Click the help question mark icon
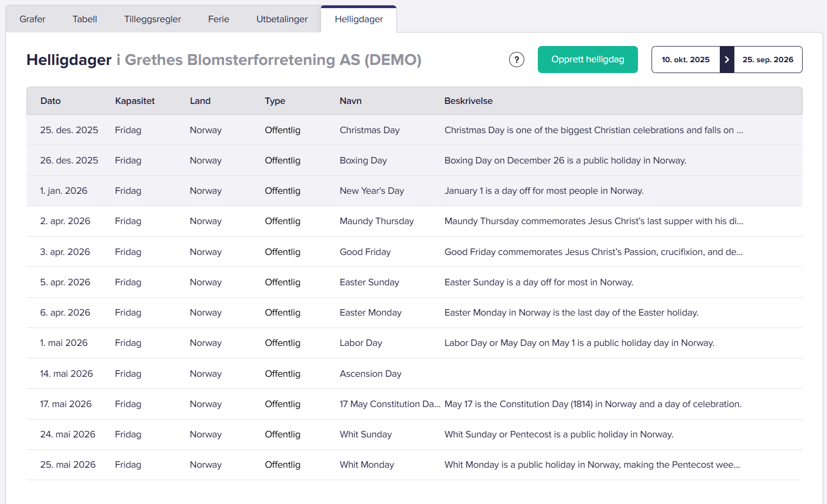 pyautogui.click(x=517, y=60)
